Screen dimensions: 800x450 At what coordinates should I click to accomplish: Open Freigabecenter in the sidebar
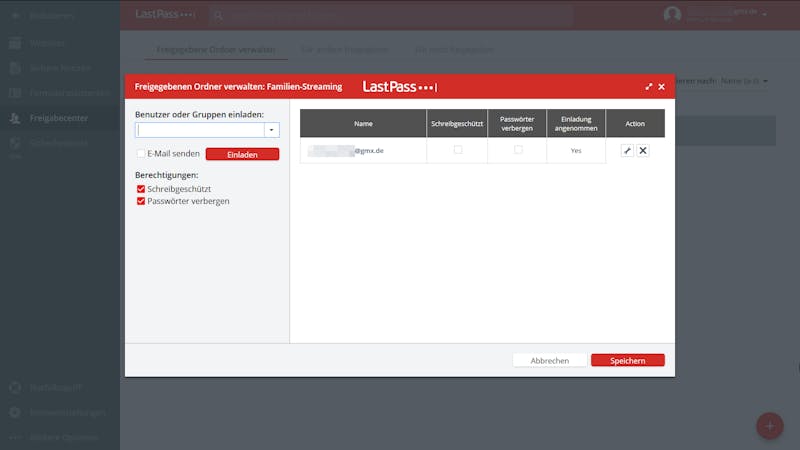59,118
